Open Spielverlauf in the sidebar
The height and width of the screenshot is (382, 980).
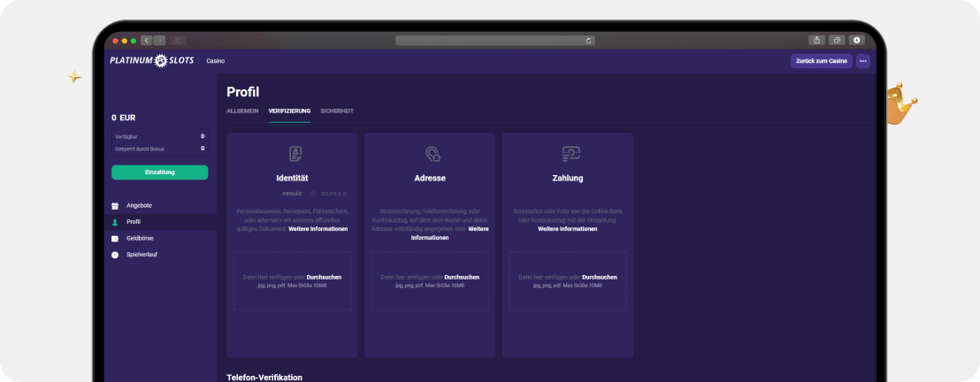tap(142, 255)
